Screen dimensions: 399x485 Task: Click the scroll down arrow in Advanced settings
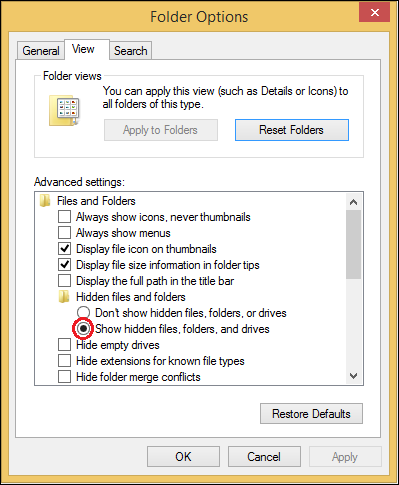point(353,376)
